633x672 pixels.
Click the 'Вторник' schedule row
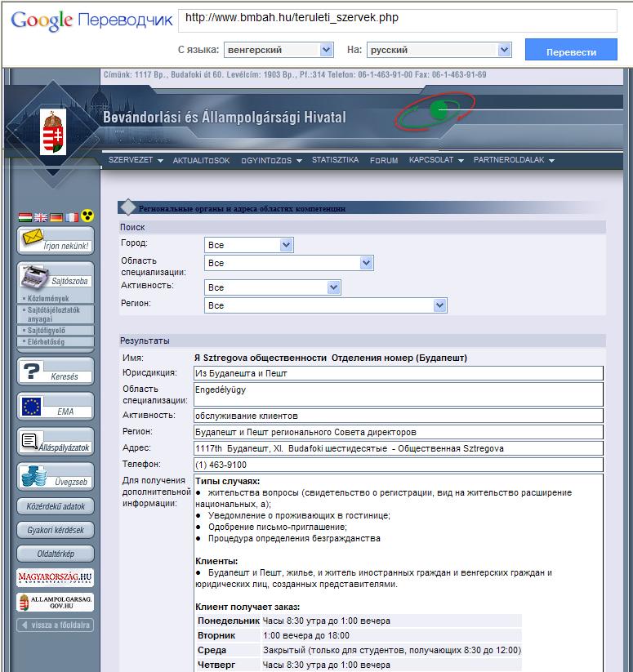[359, 635]
